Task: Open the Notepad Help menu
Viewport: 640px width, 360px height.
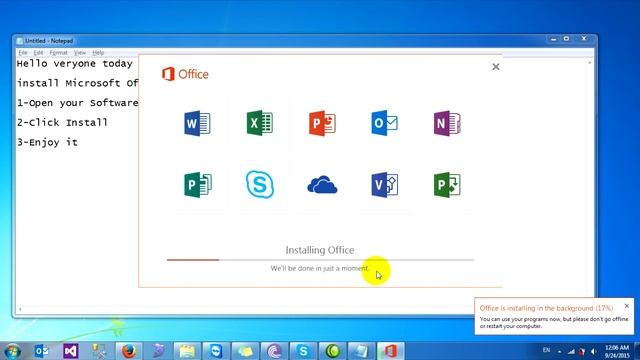Action: click(x=98, y=53)
